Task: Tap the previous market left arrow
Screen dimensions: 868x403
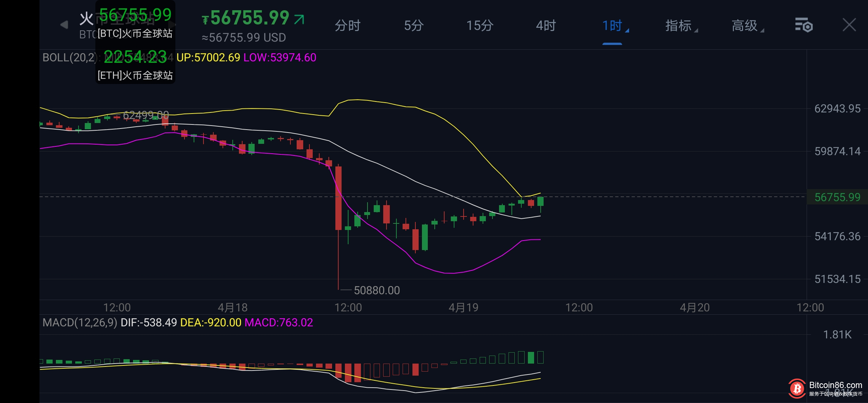Action: point(64,25)
